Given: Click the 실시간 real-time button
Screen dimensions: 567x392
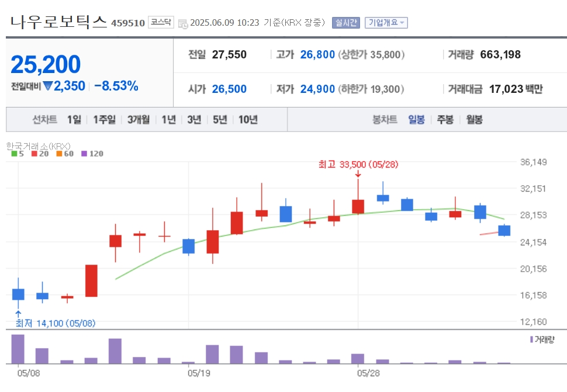Looking at the screenshot, I should click(345, 23).
